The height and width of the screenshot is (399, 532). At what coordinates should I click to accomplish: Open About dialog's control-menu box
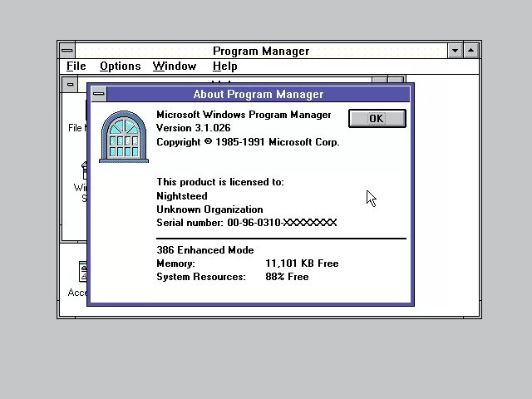(x=99, y=94)
